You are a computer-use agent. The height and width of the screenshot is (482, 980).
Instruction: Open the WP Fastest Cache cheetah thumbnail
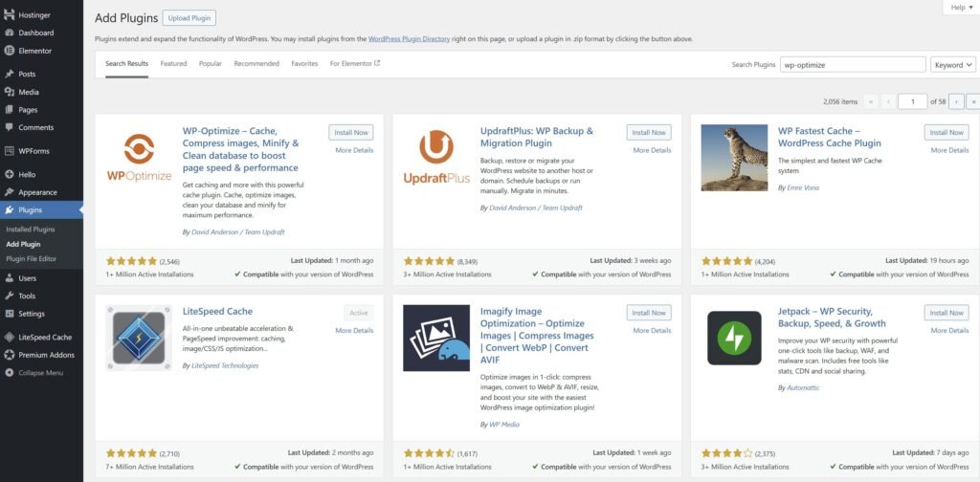pos(734,158)
